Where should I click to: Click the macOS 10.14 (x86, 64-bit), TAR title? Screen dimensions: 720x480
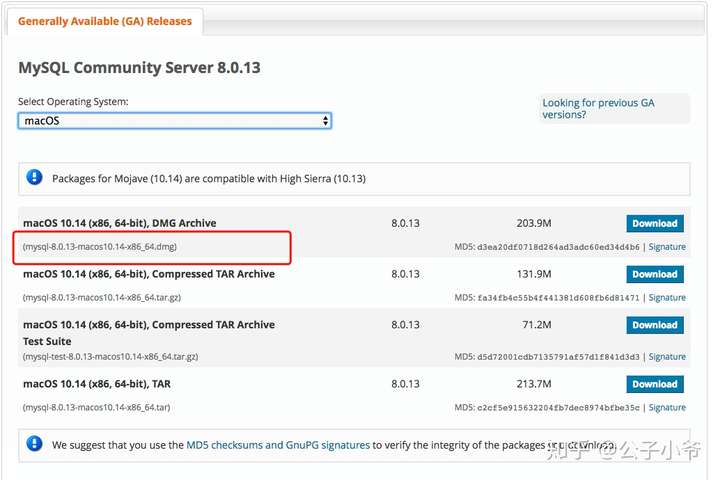tap(97, 384)
